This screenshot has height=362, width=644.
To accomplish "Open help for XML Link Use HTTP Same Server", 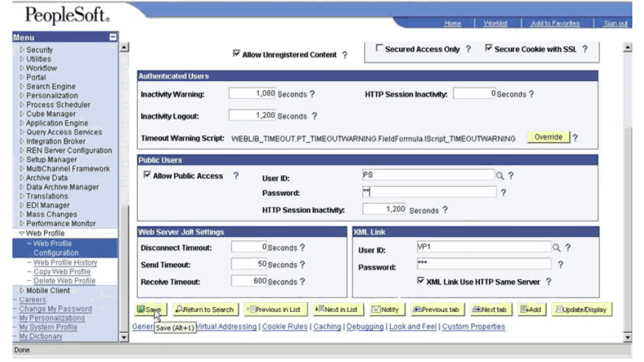I will click(549, 282).
